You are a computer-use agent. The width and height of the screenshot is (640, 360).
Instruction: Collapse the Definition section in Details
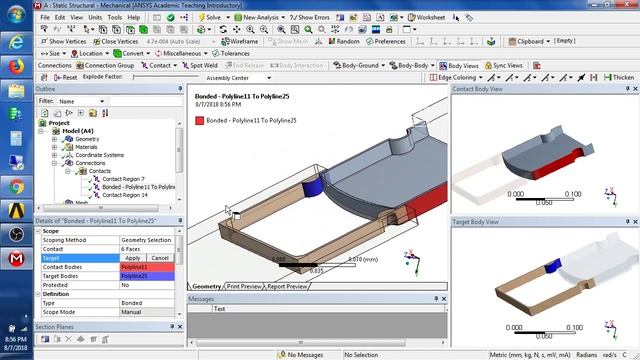click(38, 294)
